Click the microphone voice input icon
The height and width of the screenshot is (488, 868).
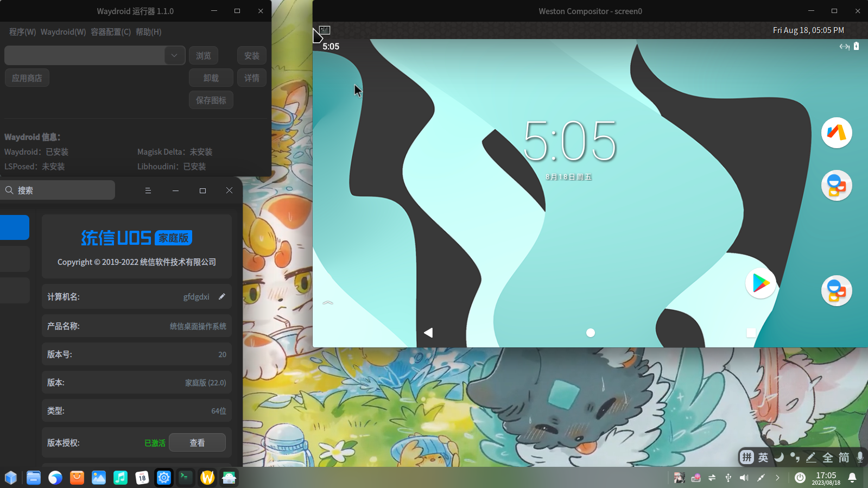pyautogui.click(x=860, y=457)
